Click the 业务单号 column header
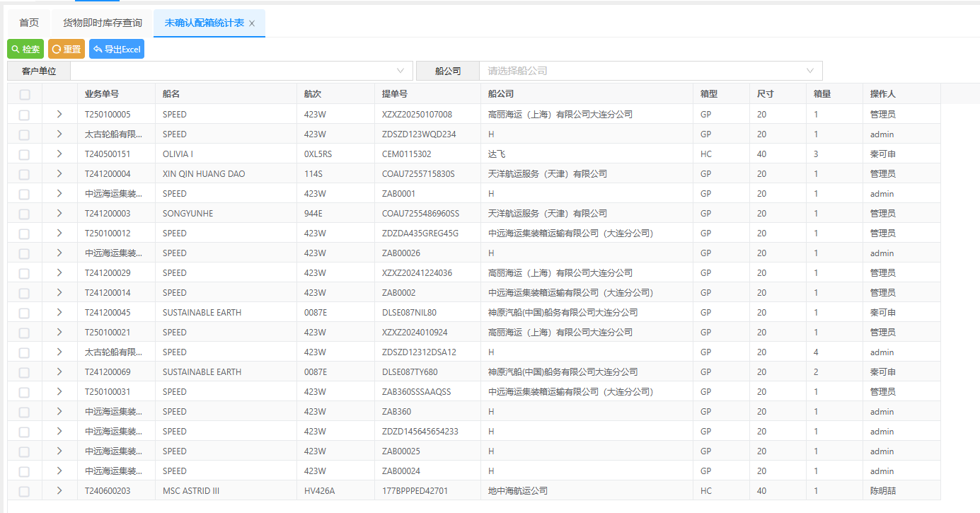The image size is (980, 513). coord(102,94)
